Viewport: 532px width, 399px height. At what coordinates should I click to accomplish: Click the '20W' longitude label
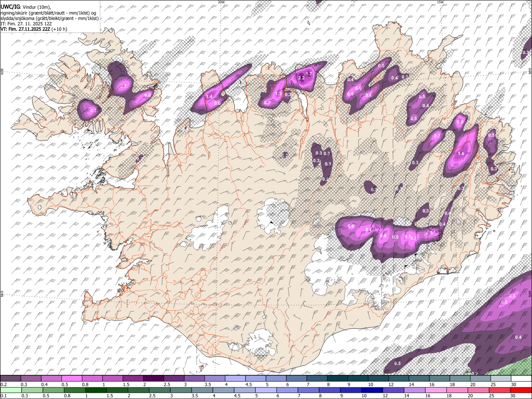221,2
